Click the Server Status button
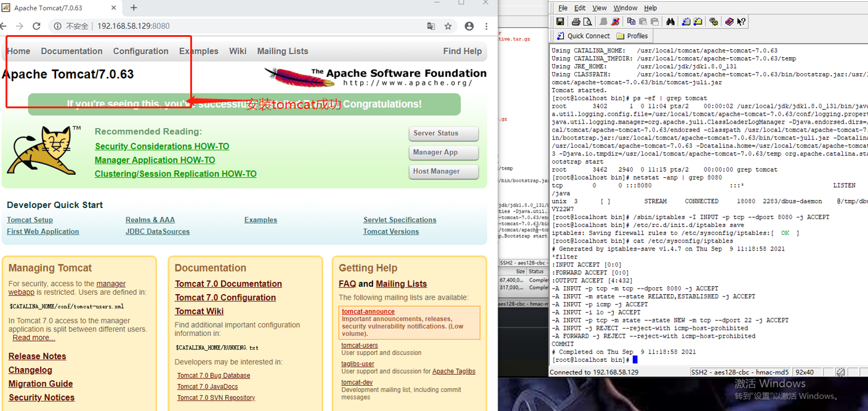This screenshot has width=868, height=411. pyautogui.click(x=444, y=134)
